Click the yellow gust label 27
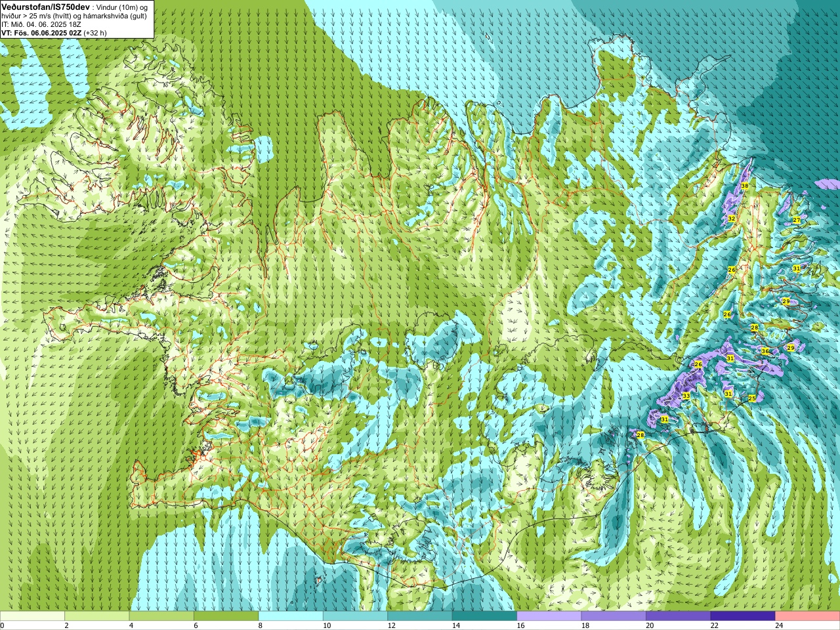The image size is (840, 630). 796,220
